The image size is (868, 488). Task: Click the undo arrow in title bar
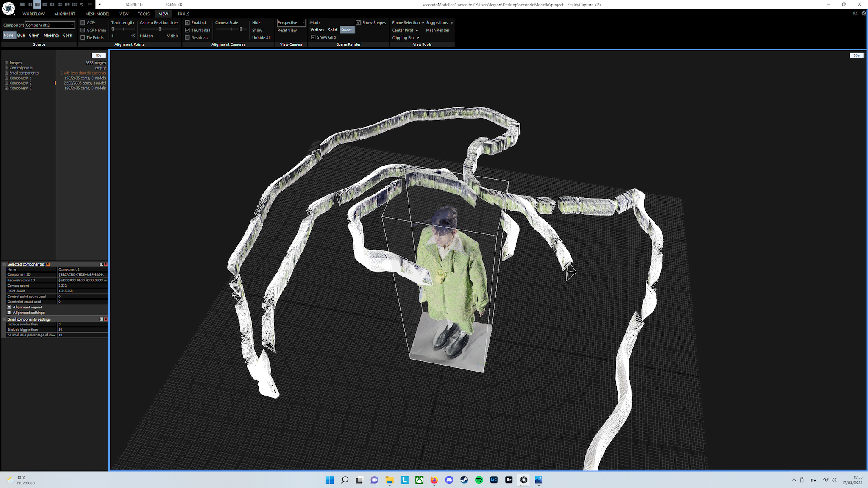click(82, 5)
